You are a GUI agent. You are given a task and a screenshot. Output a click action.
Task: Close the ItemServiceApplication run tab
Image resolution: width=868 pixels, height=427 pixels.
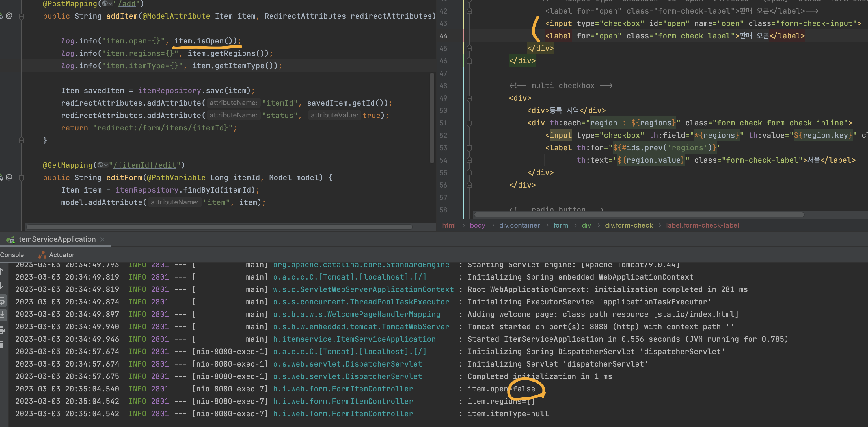102,239
